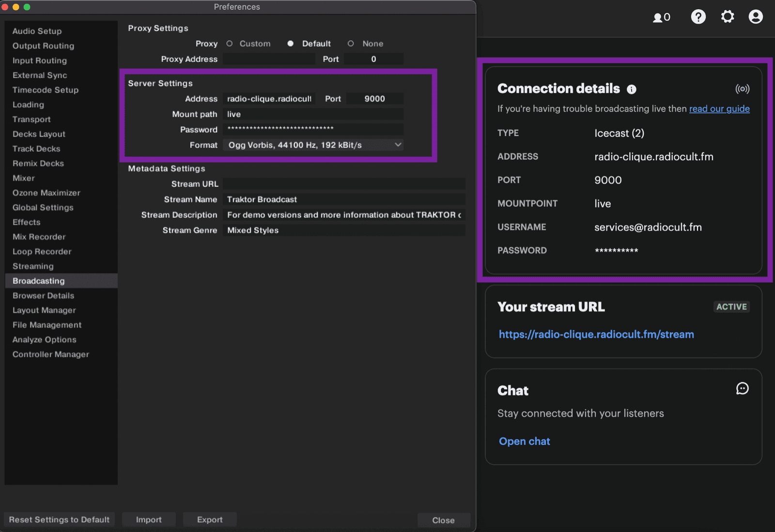Click the Open chat link
775x532 pixels.
point(525,441)
